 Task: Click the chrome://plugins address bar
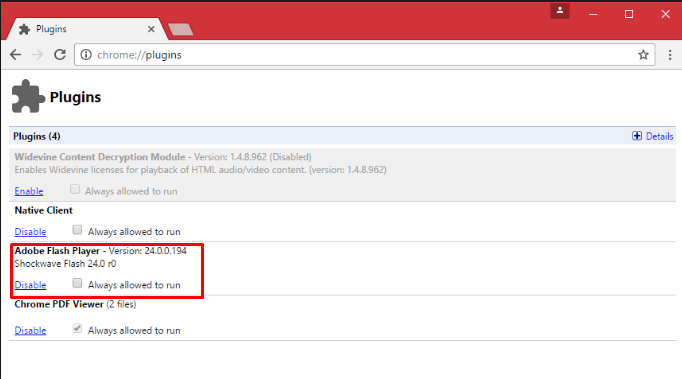coord(364,55)
